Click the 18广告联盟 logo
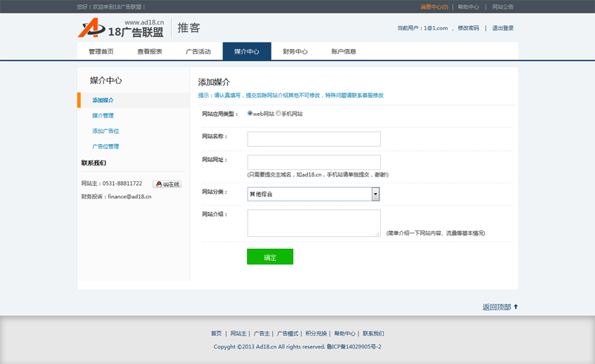 [x=121, y=28]
